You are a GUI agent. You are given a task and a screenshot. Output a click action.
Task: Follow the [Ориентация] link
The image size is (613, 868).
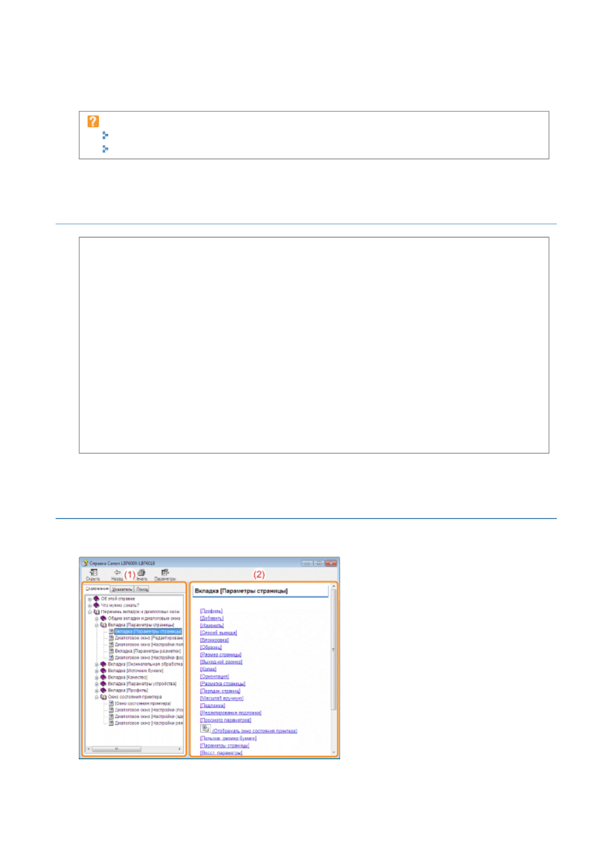[x=214, y=676]
